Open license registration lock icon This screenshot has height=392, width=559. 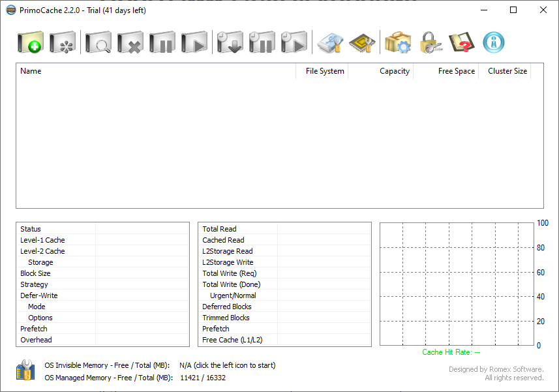430,42
